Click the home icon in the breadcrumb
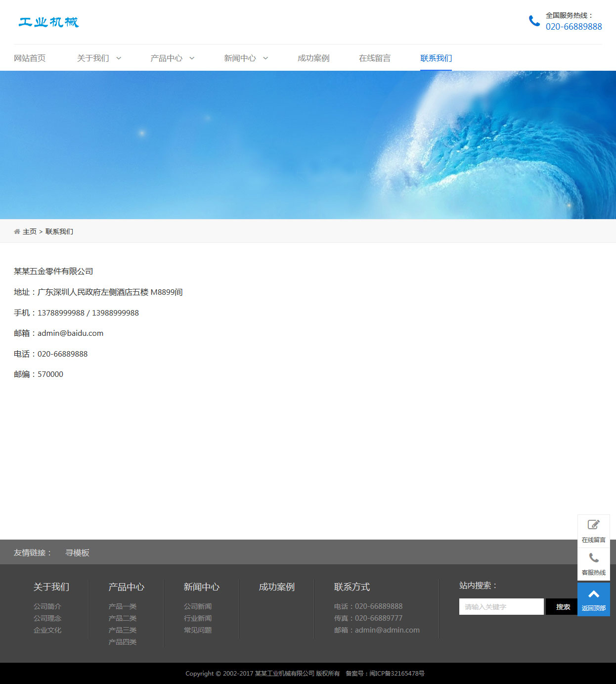This screenshot has width=616, height=684. pyautogui.click(x=17, y=231)
